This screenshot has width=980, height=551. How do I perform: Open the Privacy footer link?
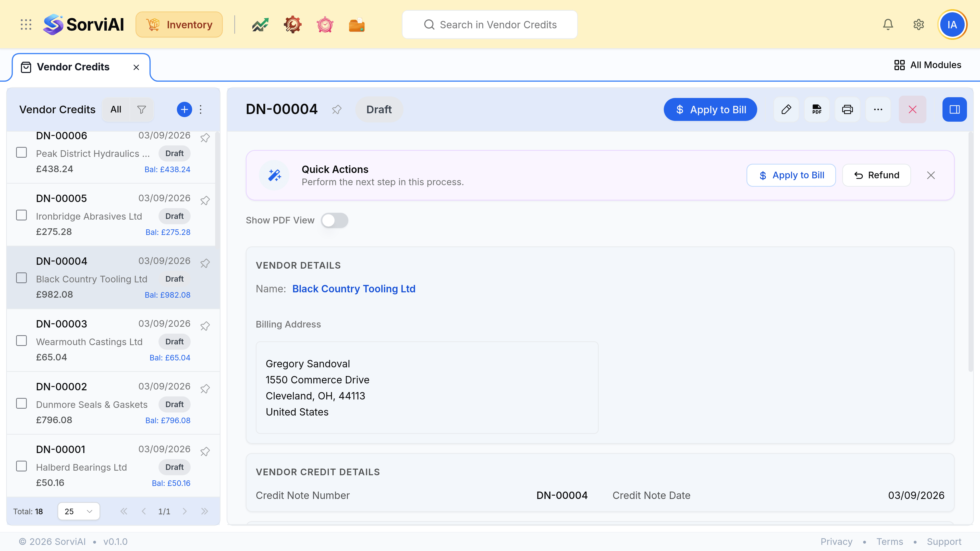[836, 542]
